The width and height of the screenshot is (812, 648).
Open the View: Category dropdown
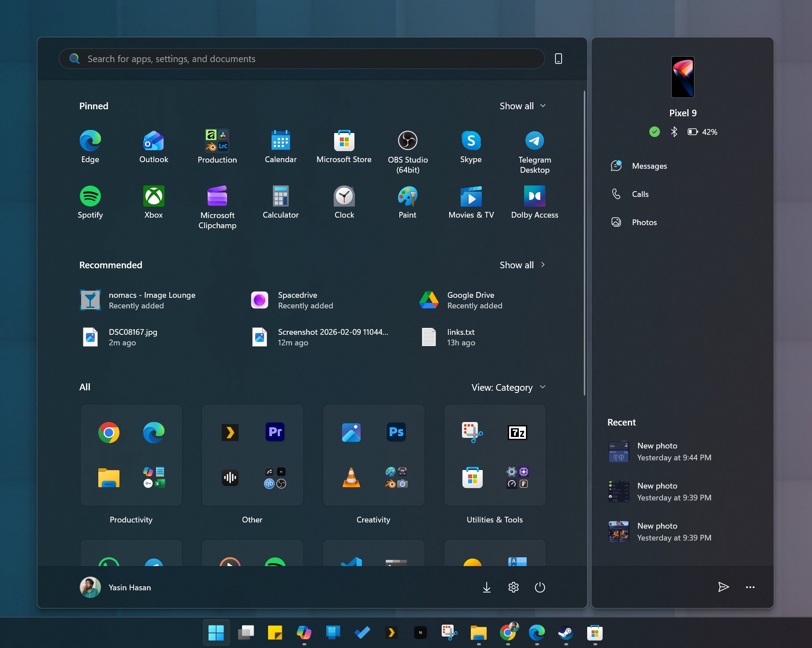(509, 387)
